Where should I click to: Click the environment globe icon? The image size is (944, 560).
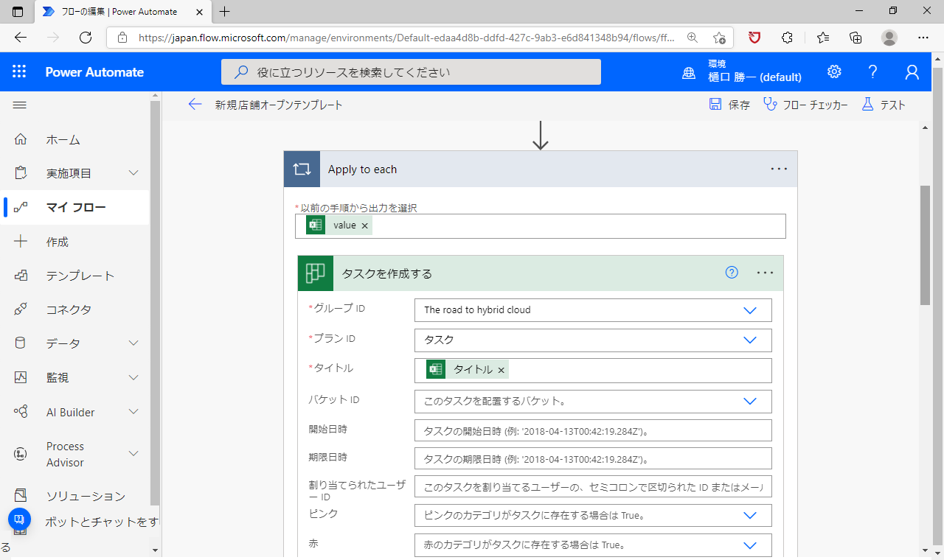(689, 72)
